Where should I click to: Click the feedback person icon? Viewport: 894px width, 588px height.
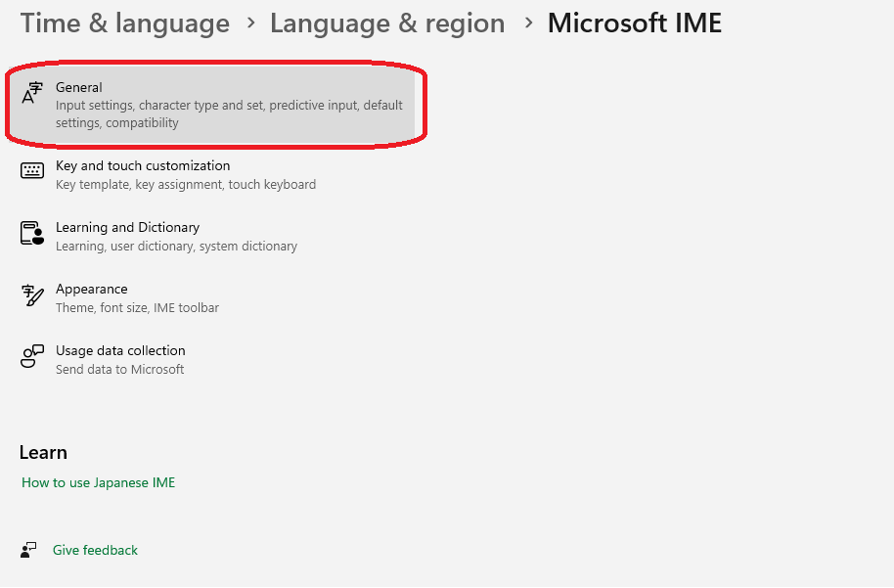tap(28, 551)
